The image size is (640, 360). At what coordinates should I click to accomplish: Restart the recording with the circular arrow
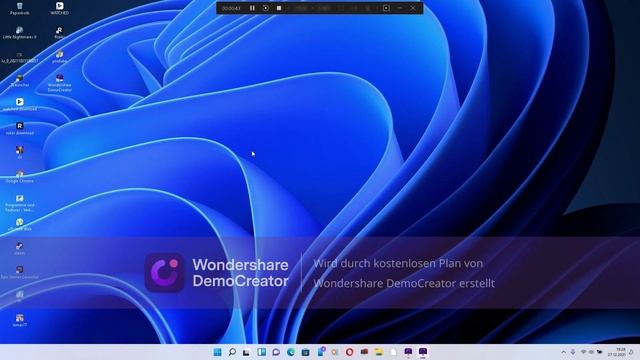pyautogui.click(x=266, y=8)
